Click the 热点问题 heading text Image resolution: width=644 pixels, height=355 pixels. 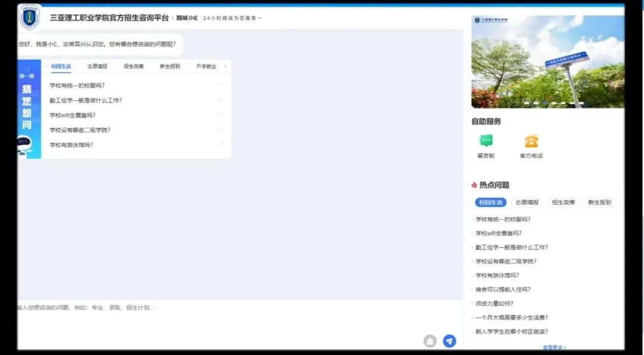[x=494, y=185]
